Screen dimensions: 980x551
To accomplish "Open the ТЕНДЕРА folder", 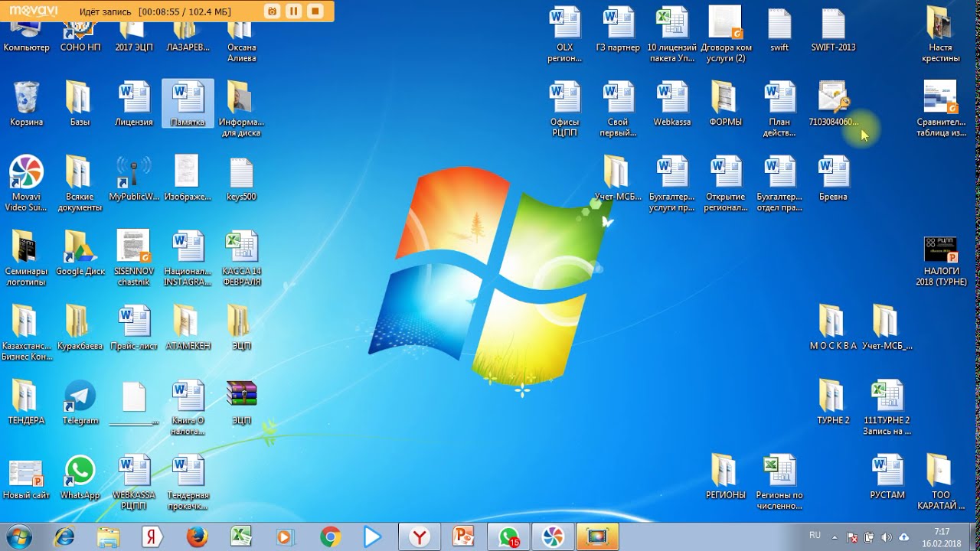I will 26,403.
